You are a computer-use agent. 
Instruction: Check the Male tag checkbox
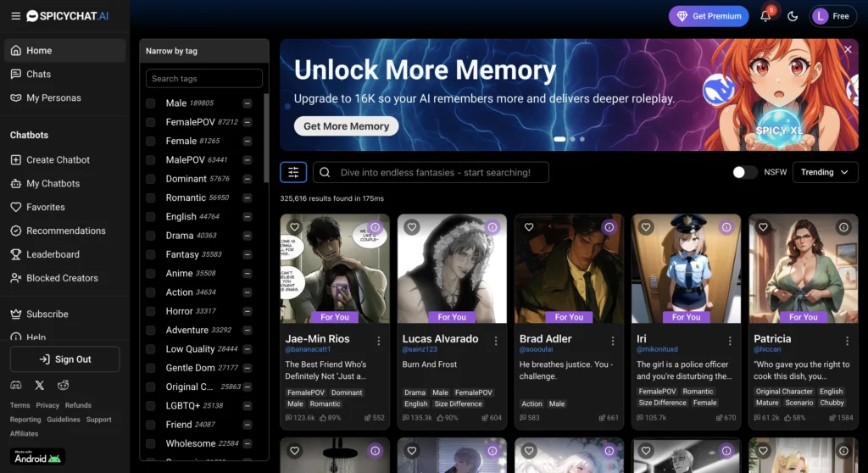tap(151, 103)
